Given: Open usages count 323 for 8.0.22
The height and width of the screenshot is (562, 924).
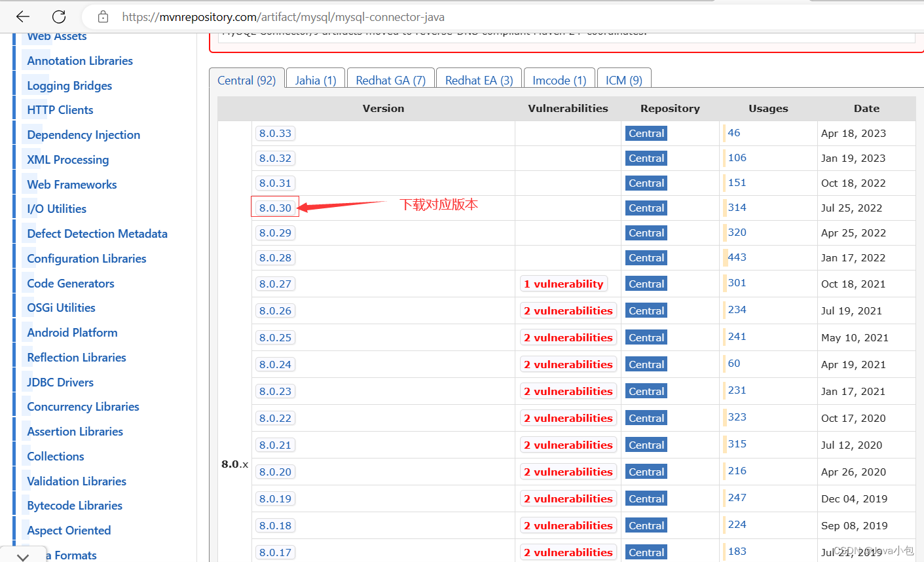Looking at the screenshot, I should point(737,417).
